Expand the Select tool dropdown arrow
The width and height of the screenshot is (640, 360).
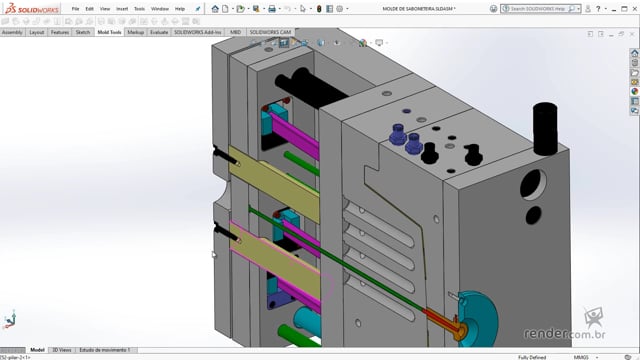click(x=311, y=9)
